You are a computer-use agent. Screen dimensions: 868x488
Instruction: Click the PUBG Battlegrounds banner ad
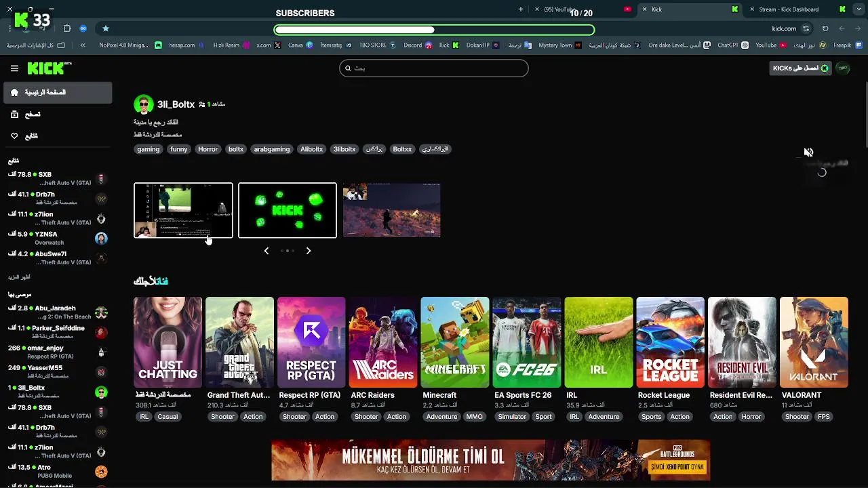click(x=491, y=460)
